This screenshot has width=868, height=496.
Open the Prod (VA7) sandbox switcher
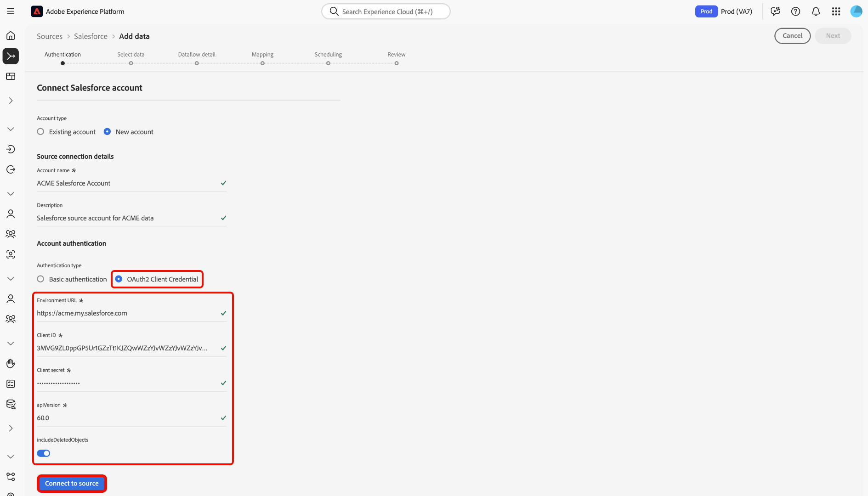pos(736,11)
